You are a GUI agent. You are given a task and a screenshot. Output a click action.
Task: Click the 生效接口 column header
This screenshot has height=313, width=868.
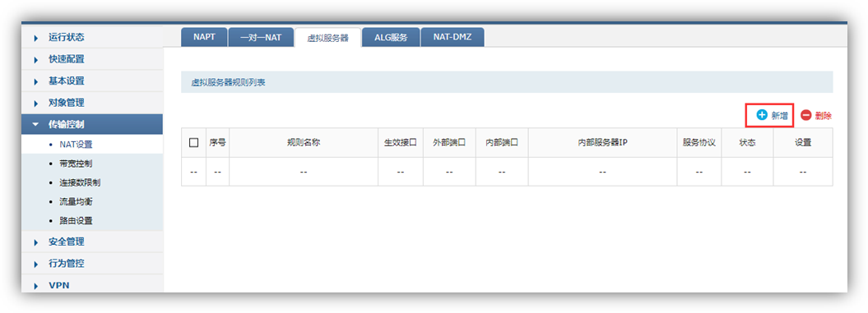point(401,143)
